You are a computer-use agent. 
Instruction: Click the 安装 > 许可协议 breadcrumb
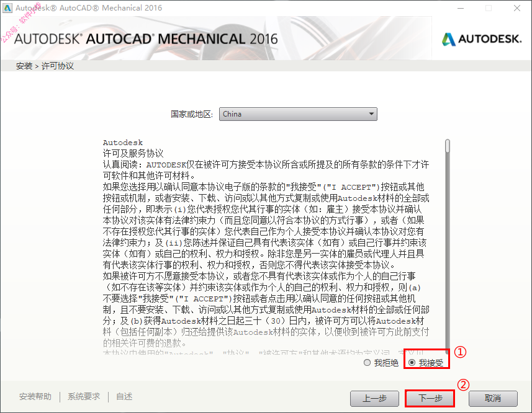coord(45,66)
